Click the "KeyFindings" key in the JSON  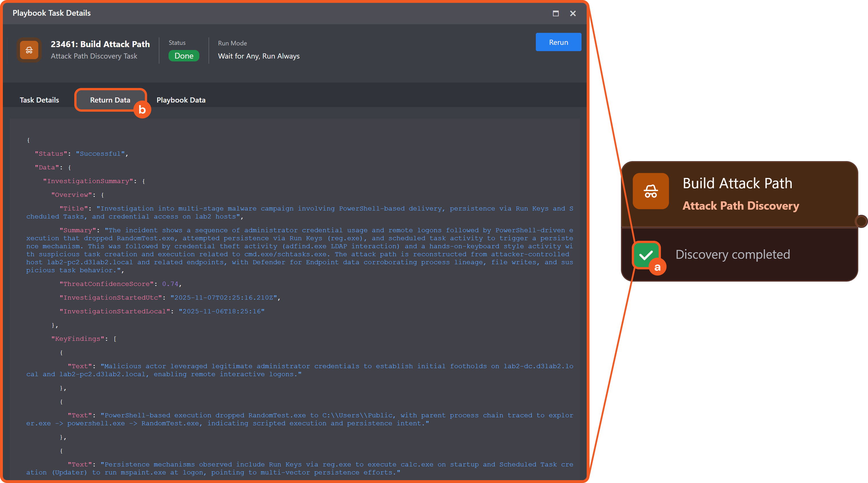point(78,339)
